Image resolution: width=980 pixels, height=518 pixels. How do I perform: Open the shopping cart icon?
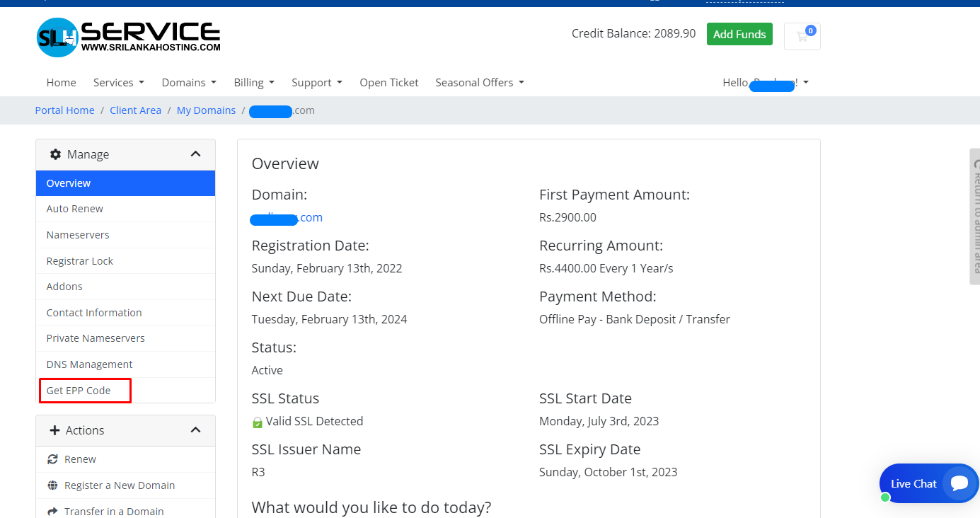pyautogui.click(x=802, y=36)
